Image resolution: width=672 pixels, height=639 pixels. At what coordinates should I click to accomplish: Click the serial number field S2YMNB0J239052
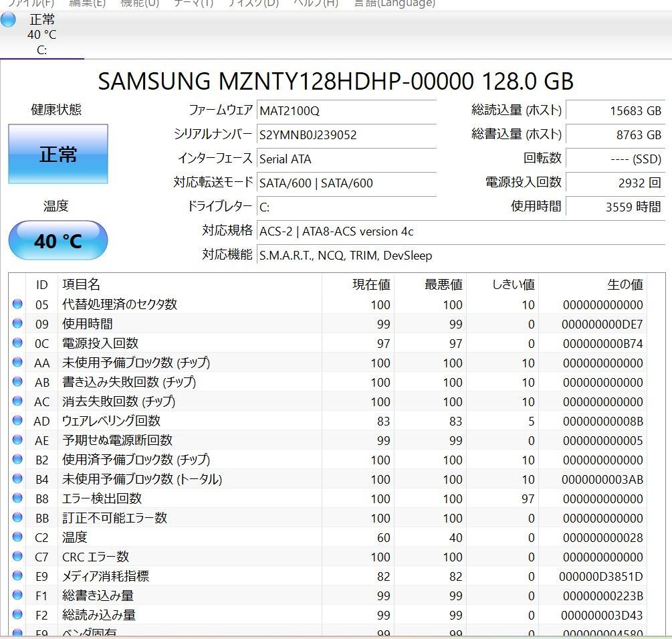coord(346,134)
